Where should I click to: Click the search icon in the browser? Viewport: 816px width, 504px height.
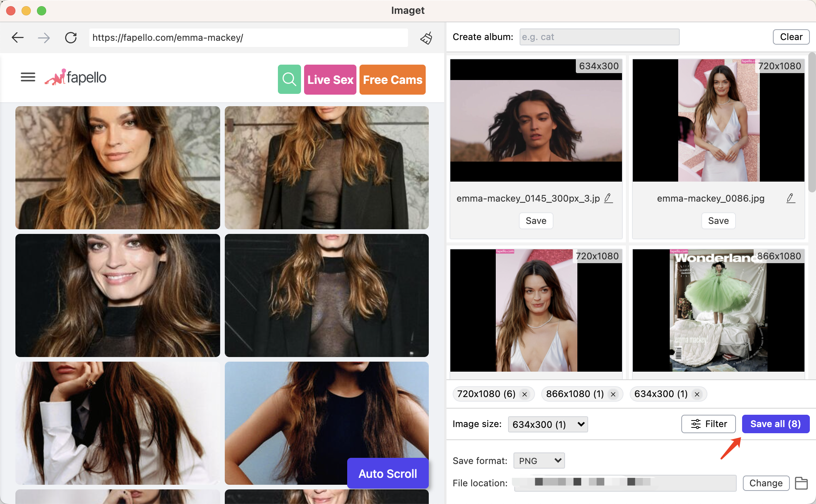289,78
